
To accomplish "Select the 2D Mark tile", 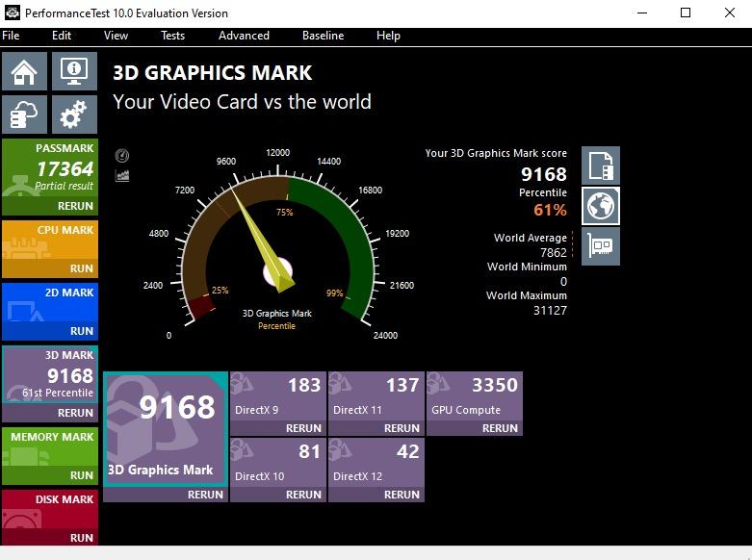I will [50, 302].
